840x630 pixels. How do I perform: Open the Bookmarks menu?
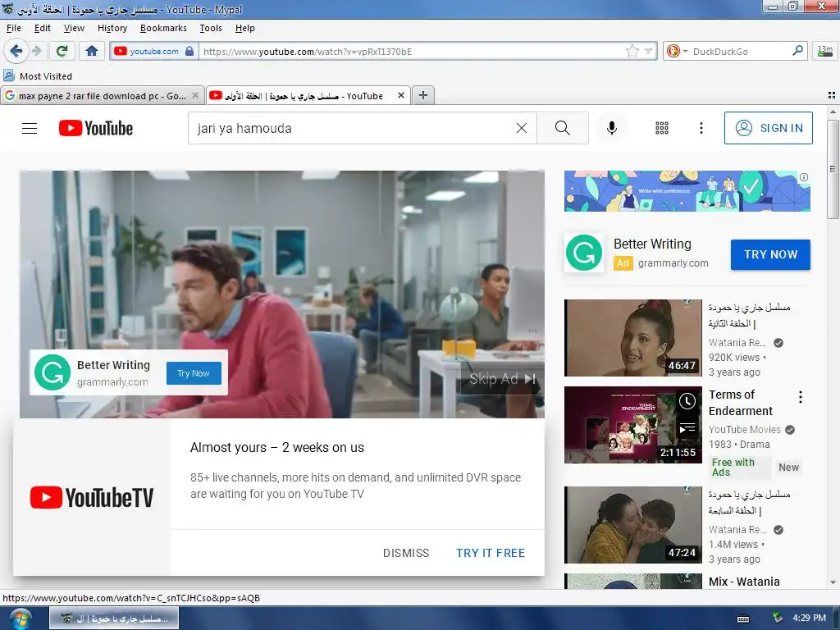(x=163, y=28)
